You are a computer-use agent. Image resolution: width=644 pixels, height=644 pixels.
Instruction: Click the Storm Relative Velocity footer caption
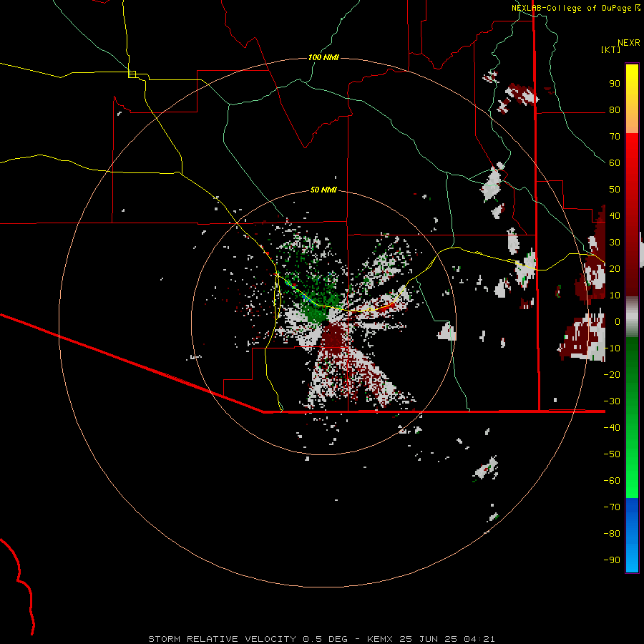[321, 639]
